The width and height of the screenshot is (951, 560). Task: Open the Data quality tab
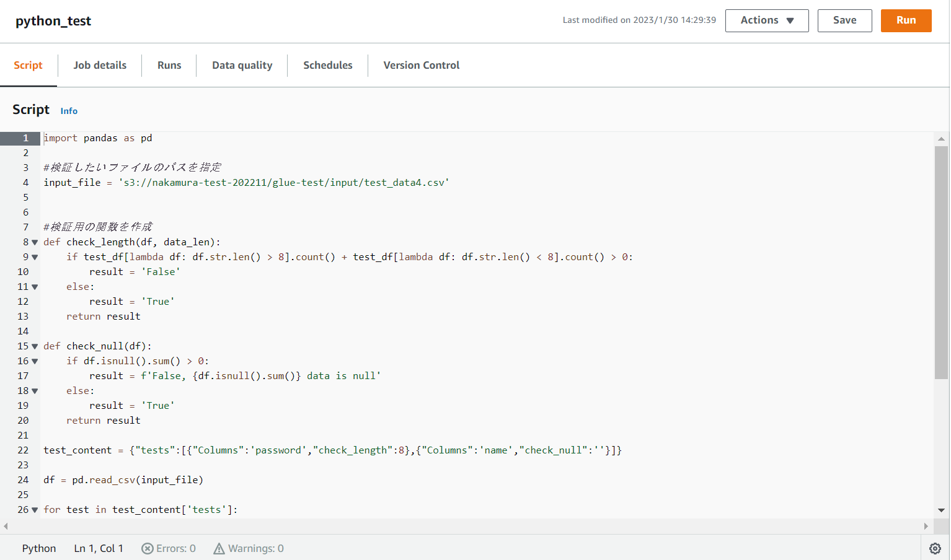pos(242,65)
